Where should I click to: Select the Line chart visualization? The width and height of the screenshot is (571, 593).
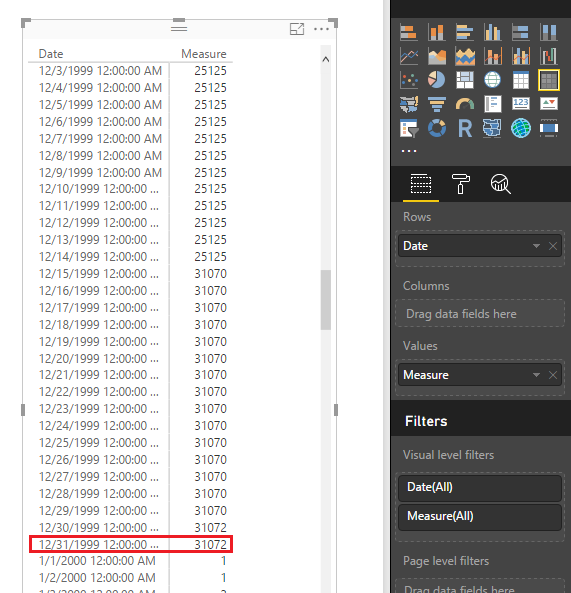(x=409, y=56)
